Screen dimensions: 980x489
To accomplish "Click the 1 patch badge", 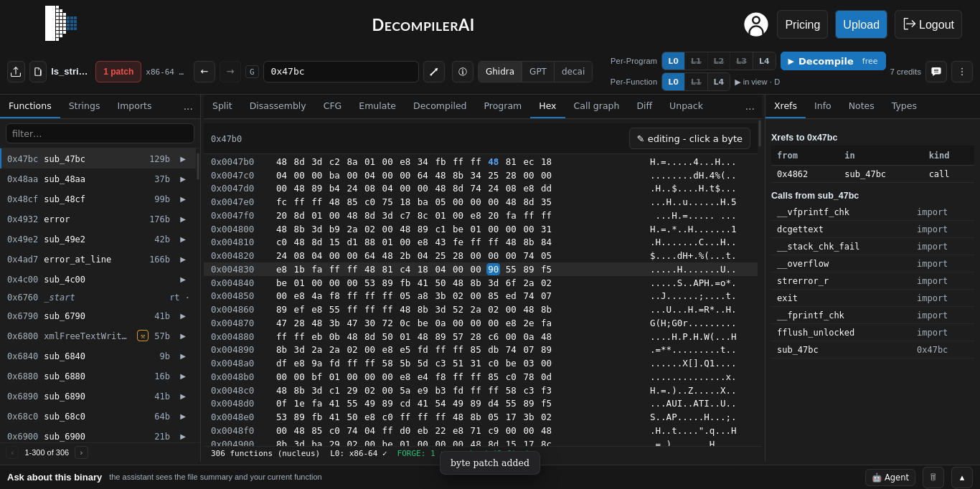I will click(x=118, y=72).
